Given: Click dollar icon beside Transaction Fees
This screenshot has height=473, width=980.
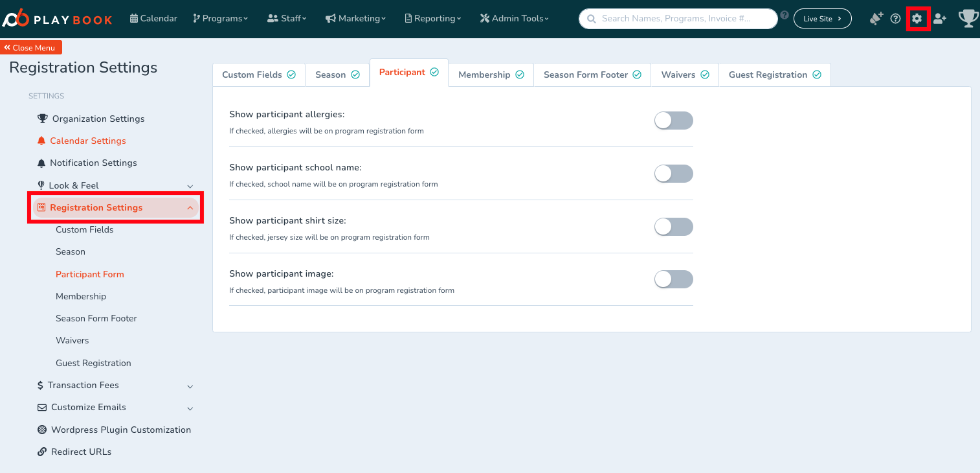Looking at the screenshot, I should [x=41, y=385].
